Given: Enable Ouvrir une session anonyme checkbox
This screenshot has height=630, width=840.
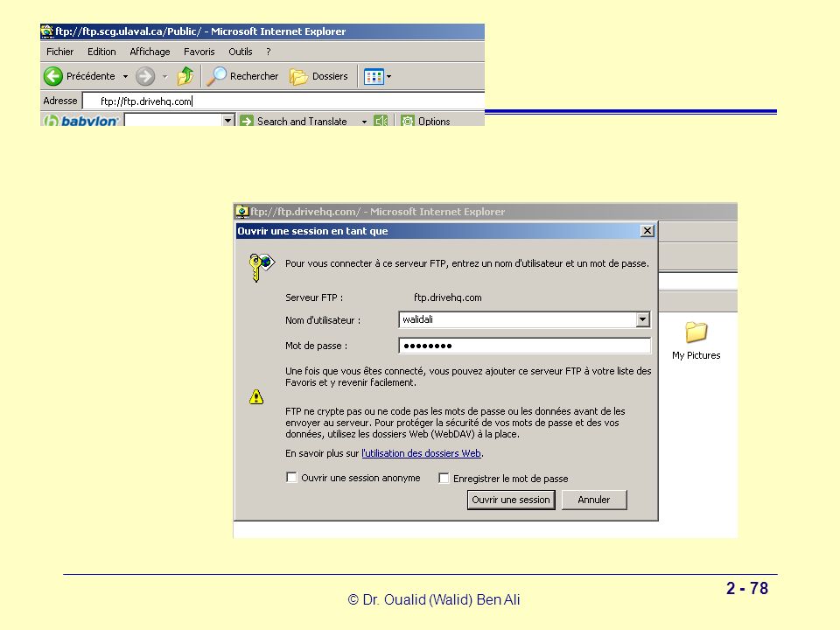Looking at the screenshot, I should tap(291, 478).
